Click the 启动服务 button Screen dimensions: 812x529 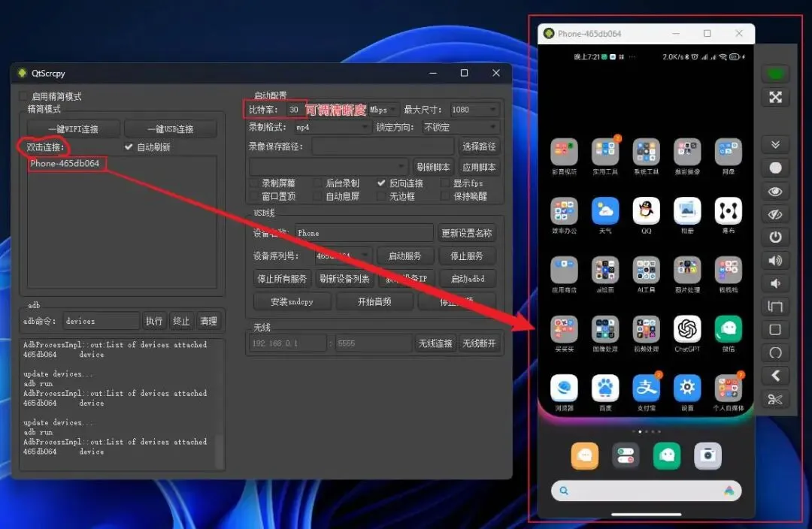point(404,255)
